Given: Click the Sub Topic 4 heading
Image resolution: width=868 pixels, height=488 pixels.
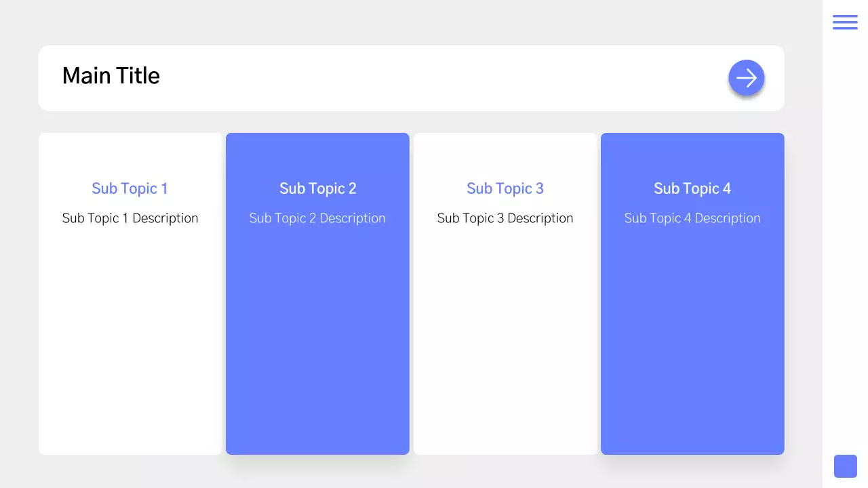Looking at the screenshot, I should [692, 188].
